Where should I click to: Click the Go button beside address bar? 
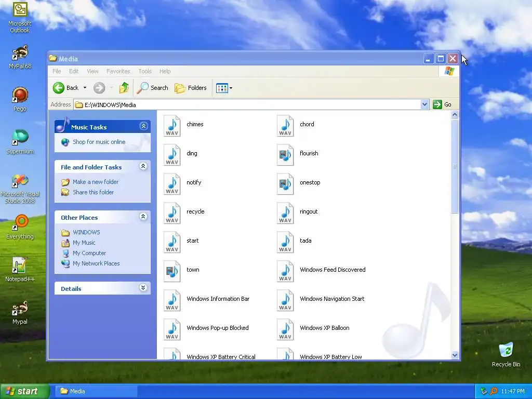click(443, 104)
